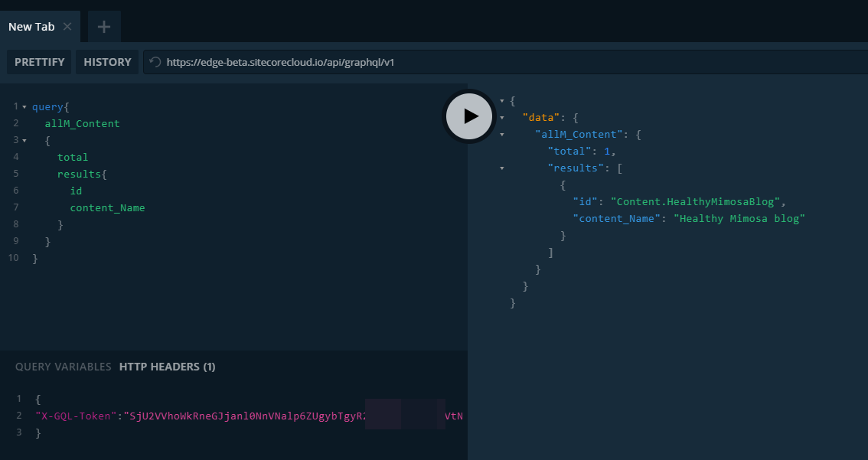This screenshot has width=868, height=460.
Task: Click "Healthy Mimosa blog" value in the response
Action: (739, 219)
